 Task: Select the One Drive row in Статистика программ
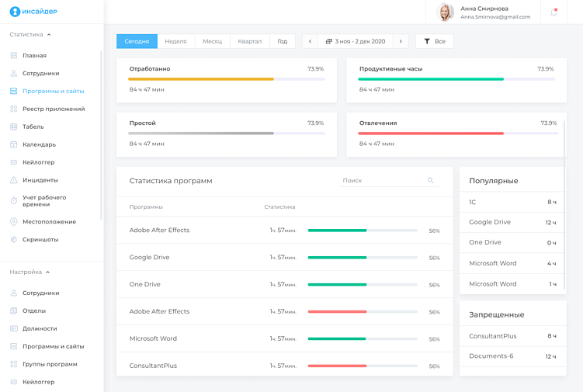coord(284,285)
